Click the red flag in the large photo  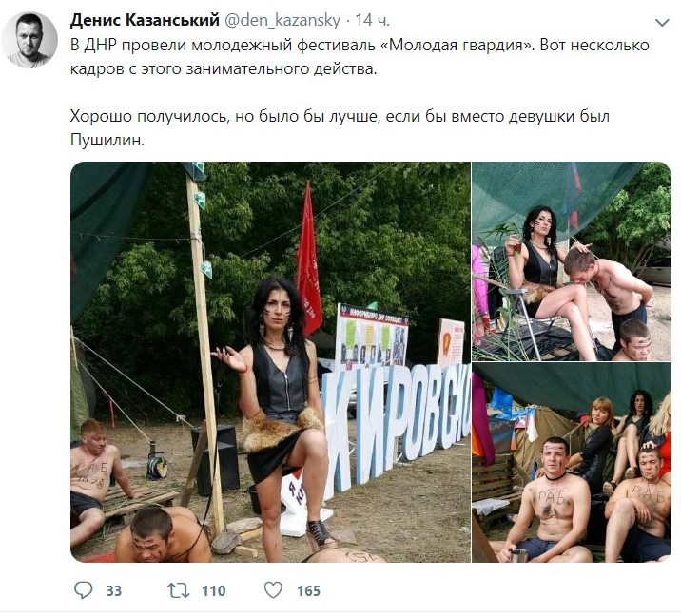[308, 260]
